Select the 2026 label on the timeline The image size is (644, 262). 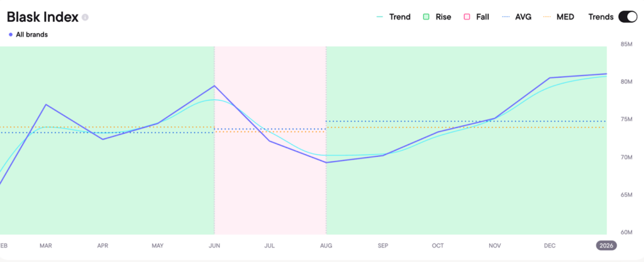607,245
